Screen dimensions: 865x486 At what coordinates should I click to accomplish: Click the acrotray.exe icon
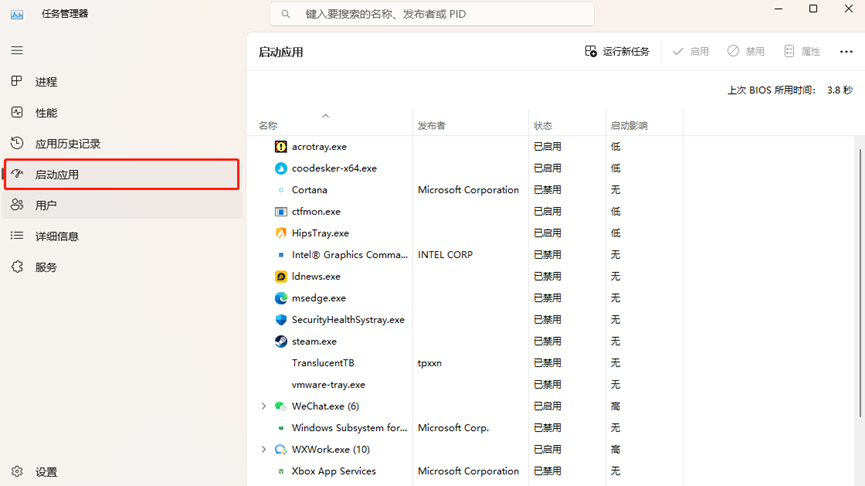point(281,146)
